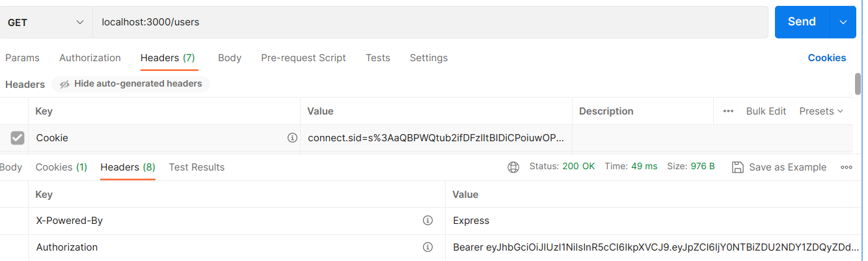Click the info icon in Cookie row
The image size is (868, 261).
292,138
